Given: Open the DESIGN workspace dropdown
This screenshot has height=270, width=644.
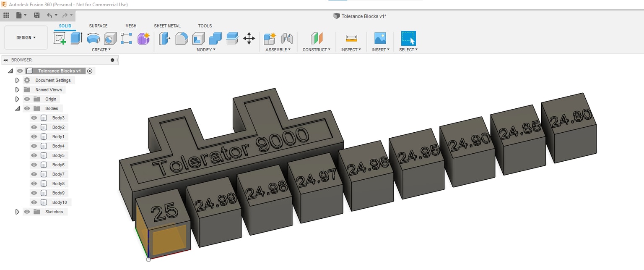Looking at the screenshot, I should pos(26,38).
